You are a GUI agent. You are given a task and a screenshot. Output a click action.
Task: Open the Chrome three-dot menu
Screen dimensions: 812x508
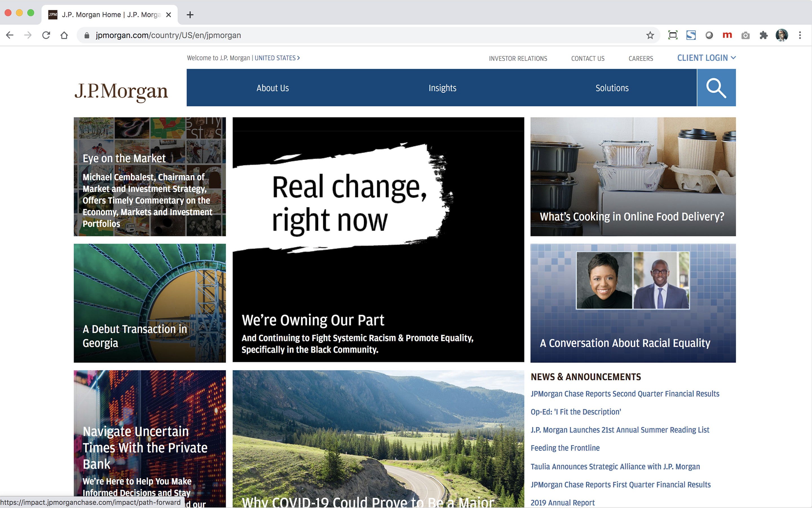[x=800, y=35]
